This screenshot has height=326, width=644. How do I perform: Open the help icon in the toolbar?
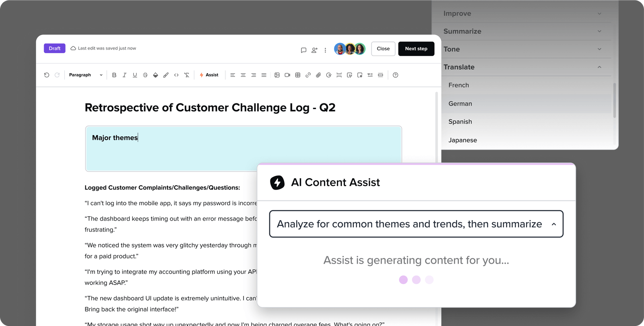coord(395,75)
